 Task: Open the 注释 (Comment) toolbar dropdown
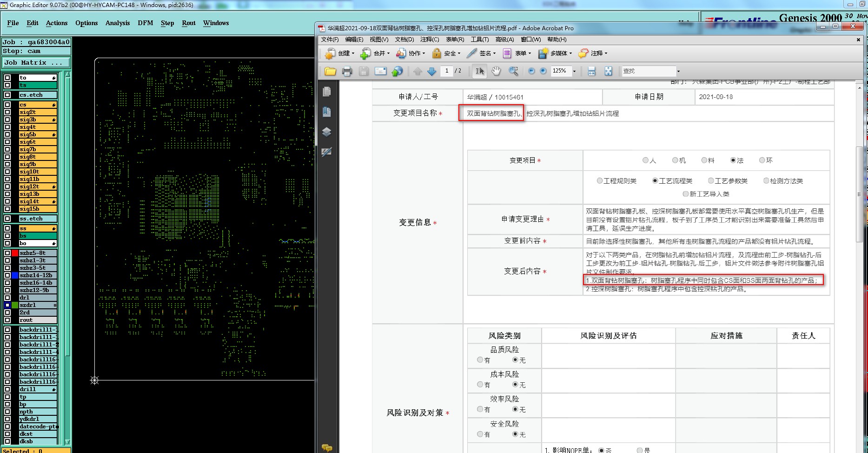click(606, 53)
